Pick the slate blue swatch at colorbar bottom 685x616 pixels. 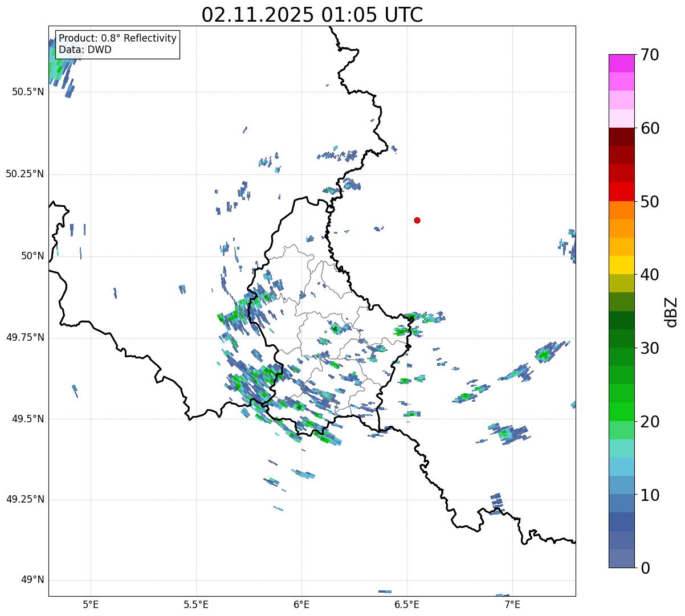click(x=622, y=558)
